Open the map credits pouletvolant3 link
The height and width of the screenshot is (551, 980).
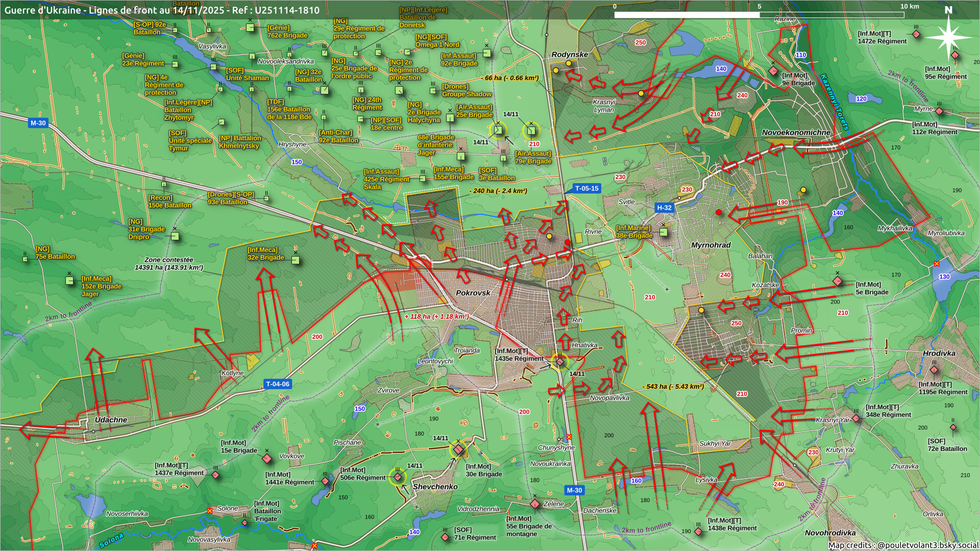tap(927, 545)
